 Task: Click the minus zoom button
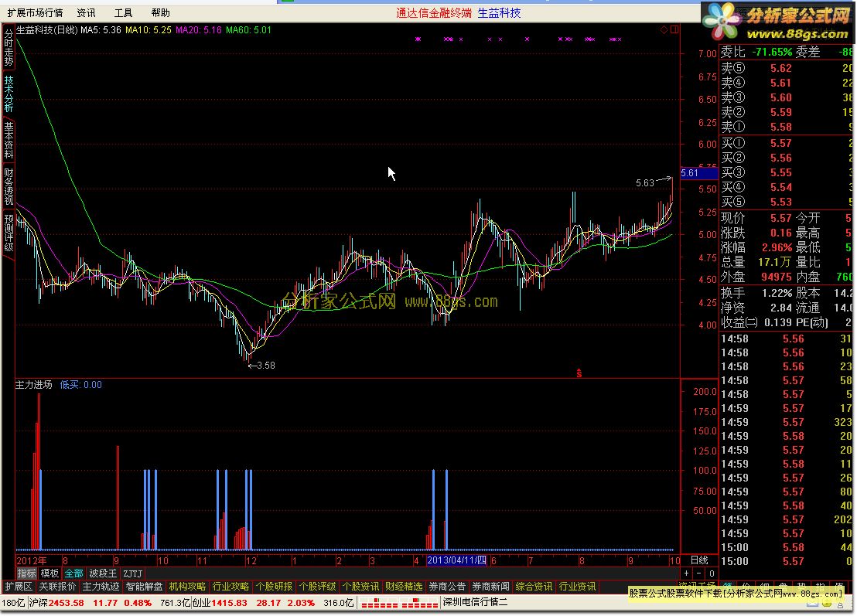699,573
